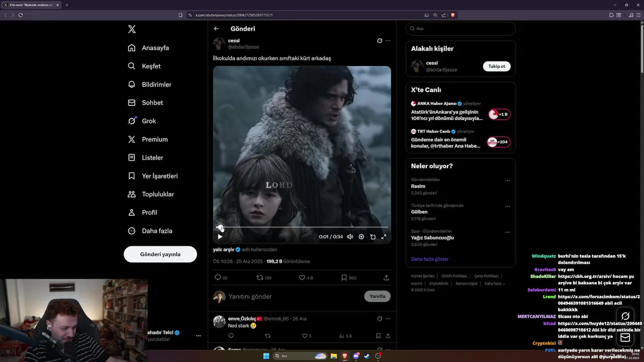Screen dimensions: 644x362
Task: Open Topluluklar communities
Action: pyautogui.click(x=151, y=194)
